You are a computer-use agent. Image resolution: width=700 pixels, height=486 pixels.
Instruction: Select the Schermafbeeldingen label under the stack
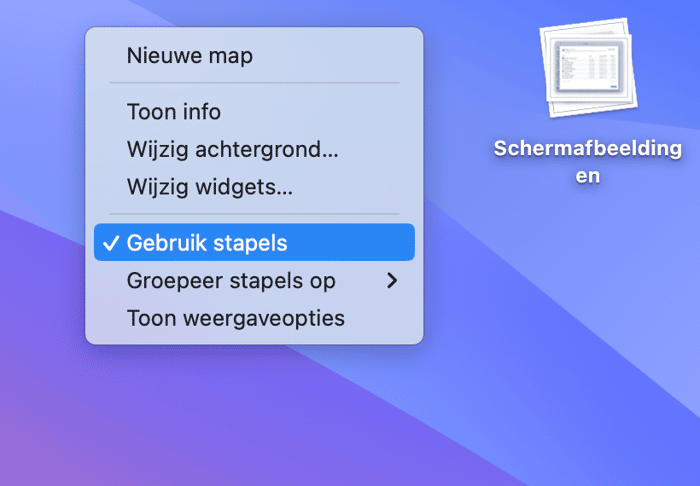coord(588,162)
